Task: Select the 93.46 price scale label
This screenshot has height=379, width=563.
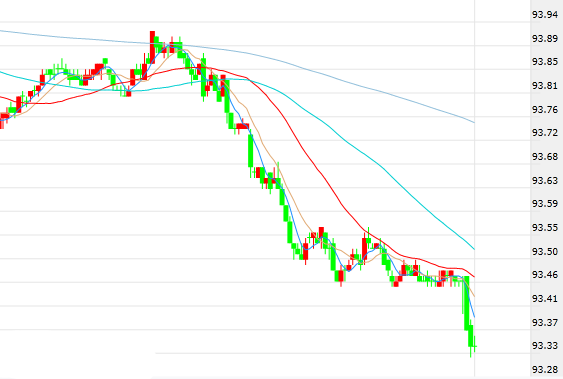Action: (x=545, y=275)
